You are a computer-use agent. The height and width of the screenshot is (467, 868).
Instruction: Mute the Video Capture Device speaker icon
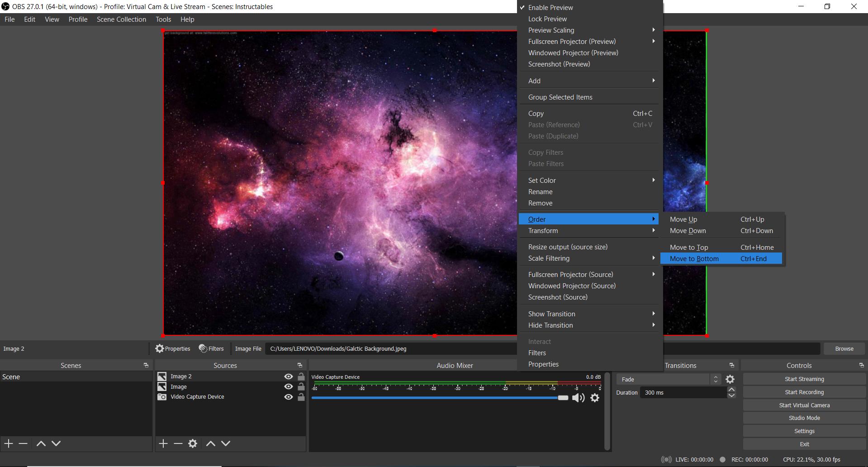(578, 398)
